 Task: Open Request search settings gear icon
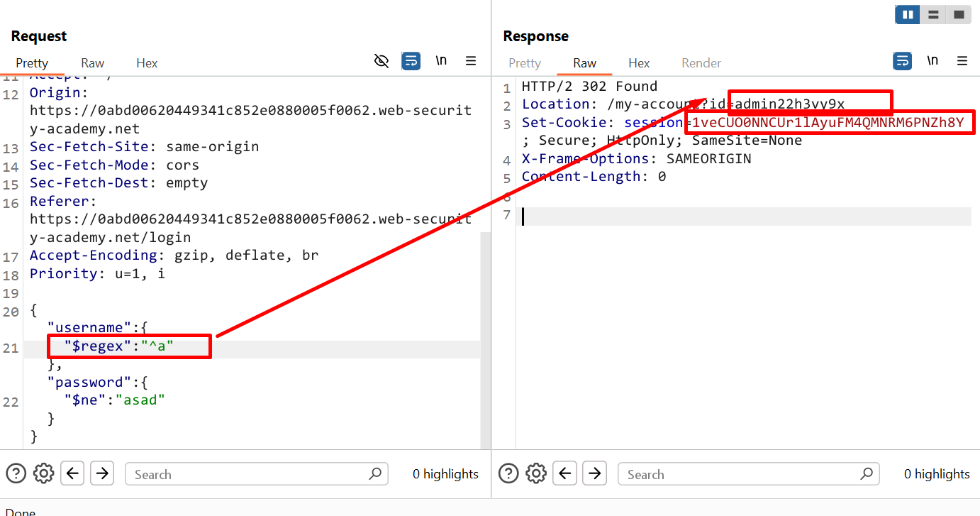click(x=44, y=473)
